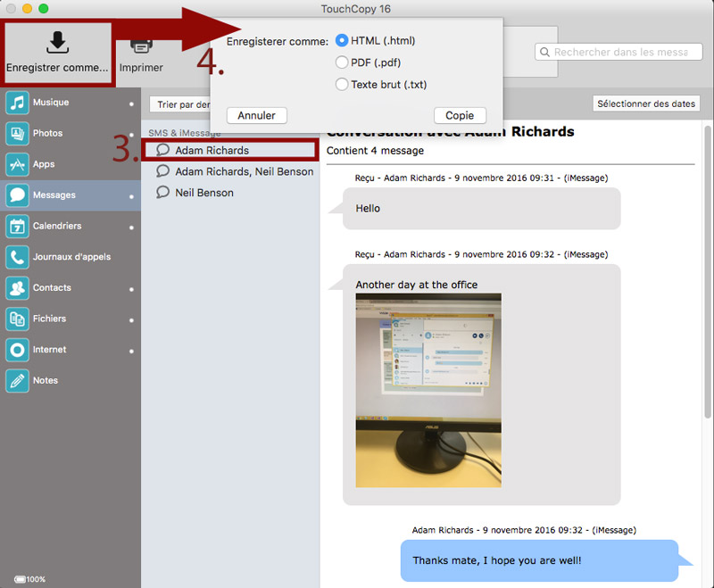Viewport: 714px width, 588px height.
Task: Select the Texte brut (.txt) option
Action: point(342,84)
